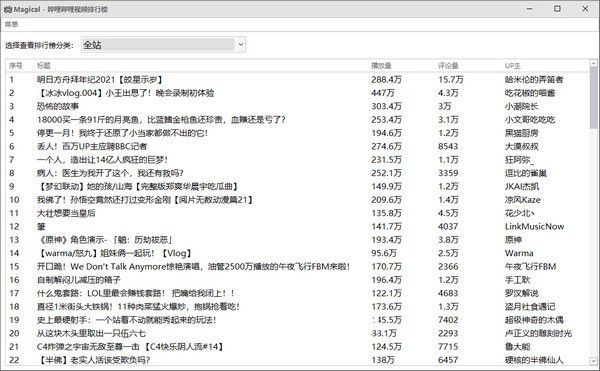Click play count 447万
600x371 pixels.
(383, 93)
